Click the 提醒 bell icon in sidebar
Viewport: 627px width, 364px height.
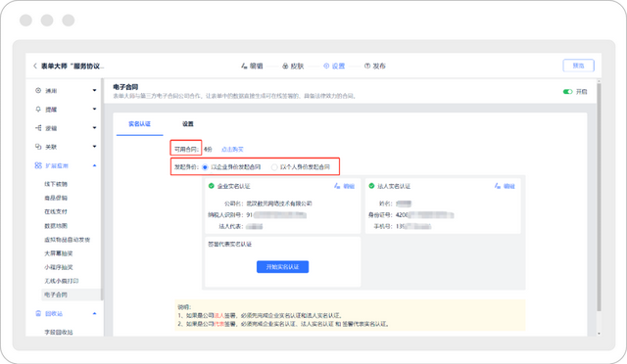coord(38,109)
